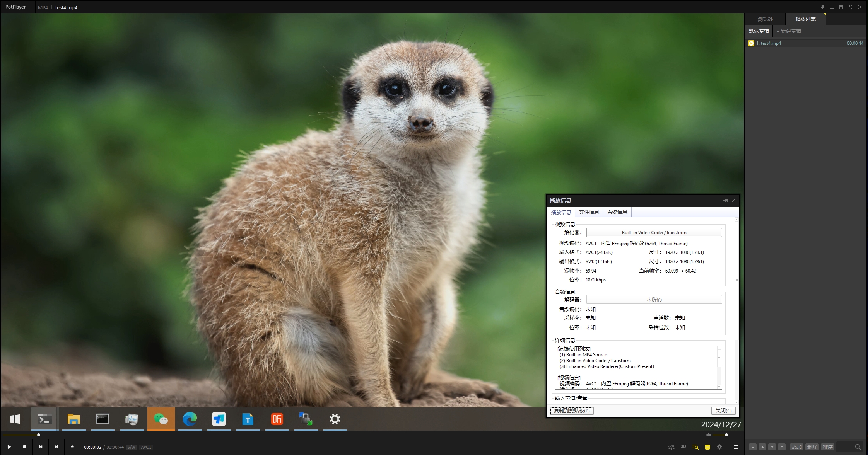Open the yellow playlist search icon
Image resolution: width=868 pixels, height=455 pixels.
[x=695, y=447]
